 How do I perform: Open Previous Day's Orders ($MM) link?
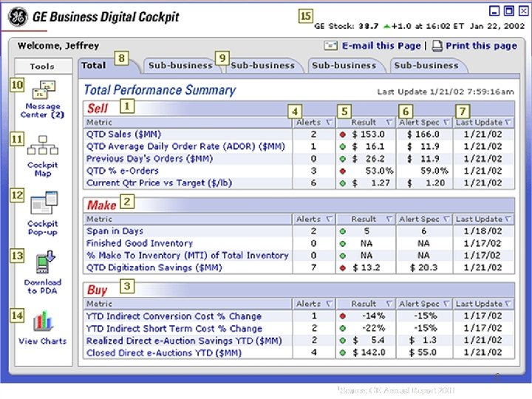(149, 159)
